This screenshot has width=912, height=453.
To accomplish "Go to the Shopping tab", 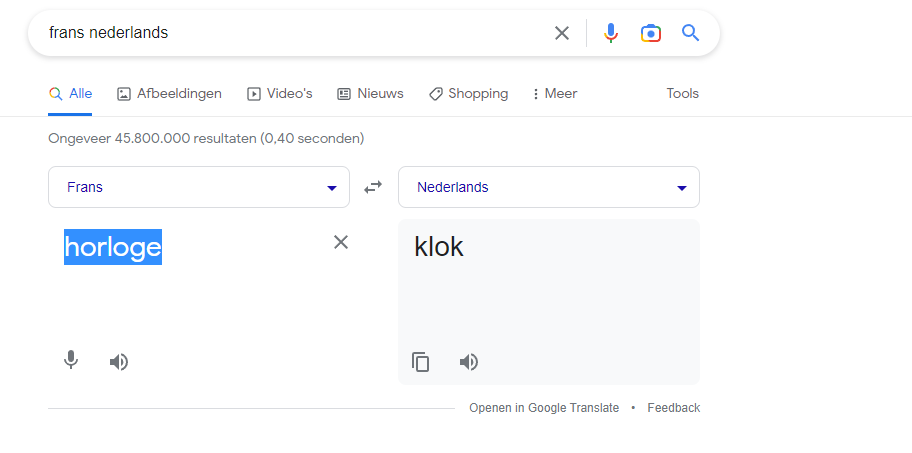I will [x=468, y=94].
